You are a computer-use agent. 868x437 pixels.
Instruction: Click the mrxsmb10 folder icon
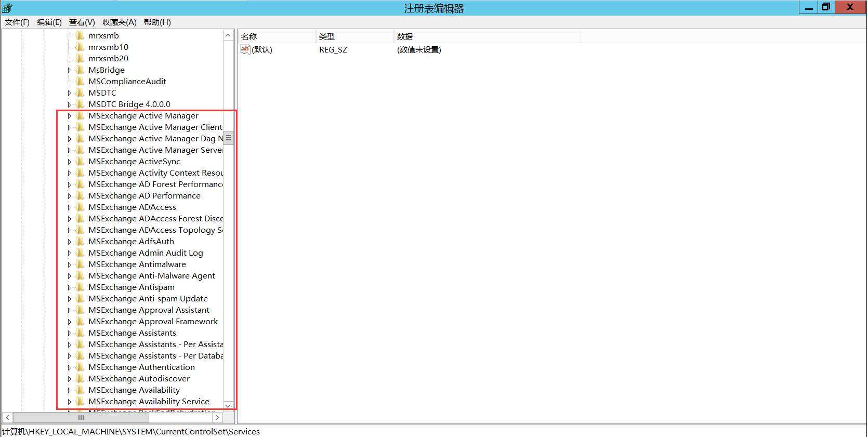point(80,47)
